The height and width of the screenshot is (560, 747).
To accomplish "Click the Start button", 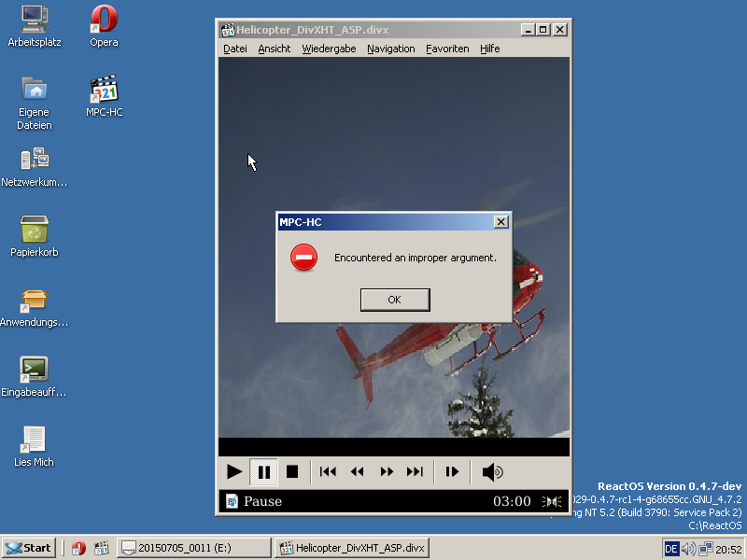I will click(x=29, y=548).
